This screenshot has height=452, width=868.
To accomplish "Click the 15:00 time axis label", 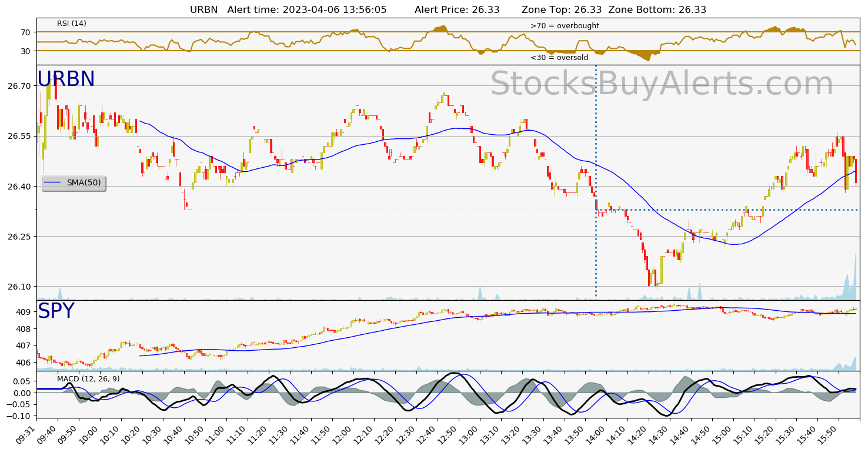I will coord(723,437).
